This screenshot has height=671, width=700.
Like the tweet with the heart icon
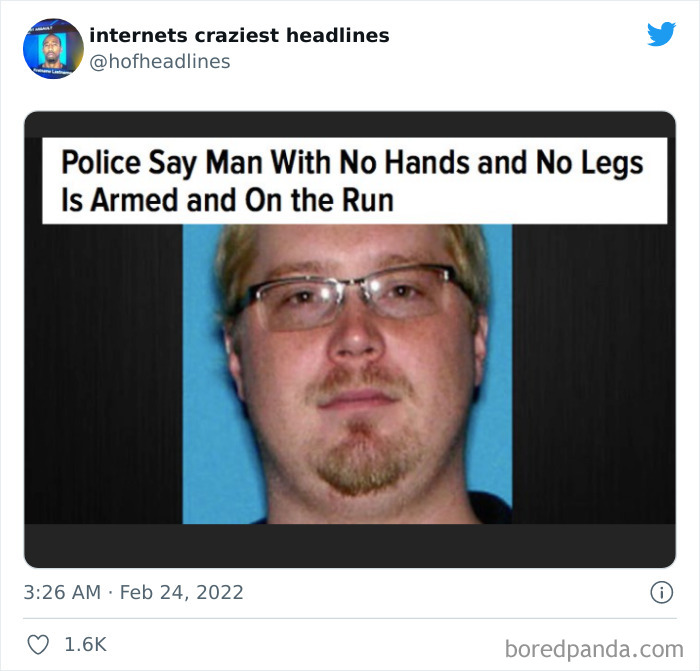point(38,645)
